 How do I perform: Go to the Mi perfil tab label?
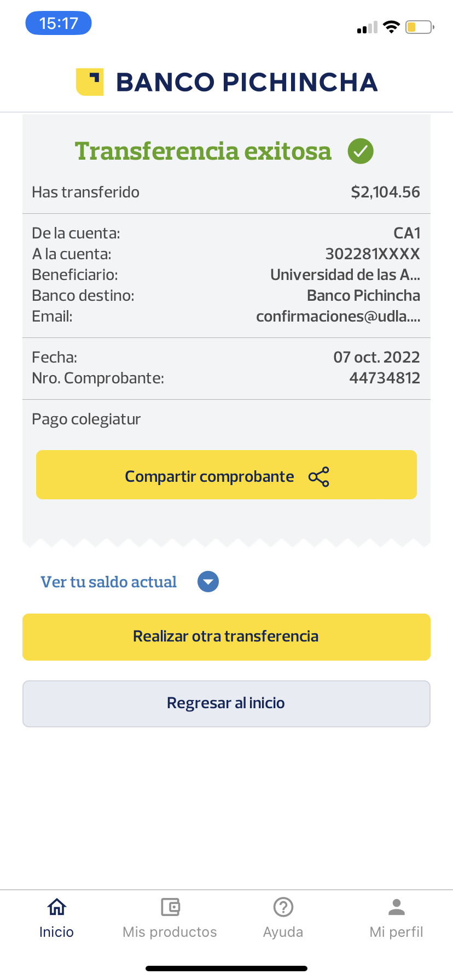pos(396,932)
